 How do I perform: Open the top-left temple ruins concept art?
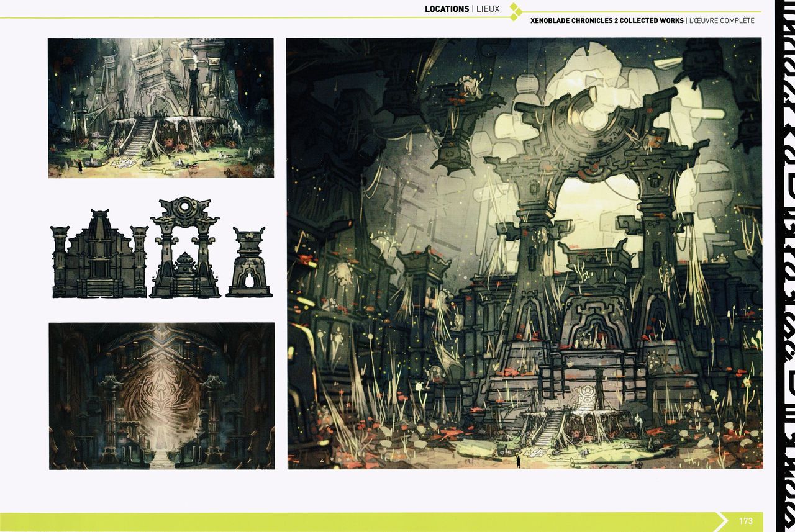[161, 108]
